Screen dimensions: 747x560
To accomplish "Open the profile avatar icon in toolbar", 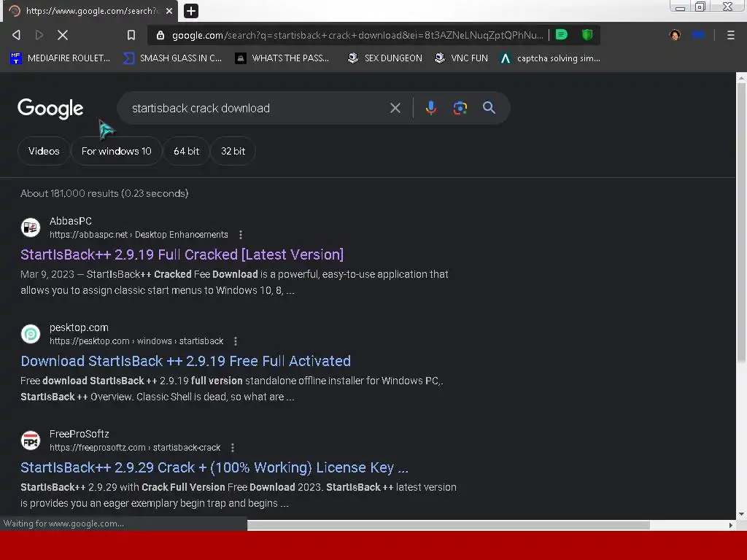I will click(675, 35).
